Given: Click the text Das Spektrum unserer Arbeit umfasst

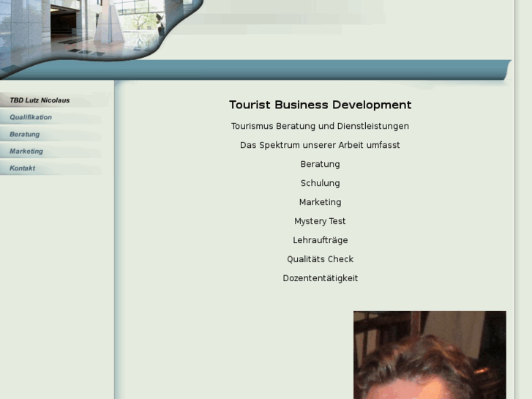Looking at the screenshot, I should (x=320, y=145).
